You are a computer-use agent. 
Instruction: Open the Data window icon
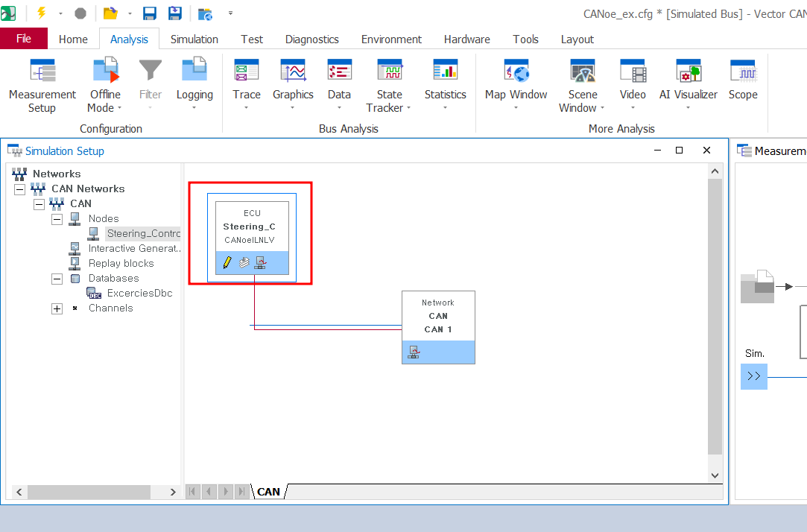click(339, 71)
